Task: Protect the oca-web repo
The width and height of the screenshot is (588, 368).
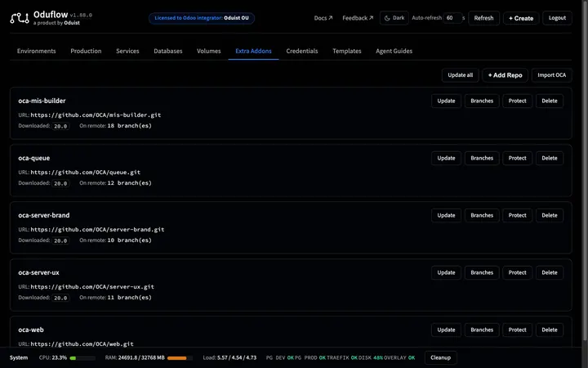Action: point(518,330)
